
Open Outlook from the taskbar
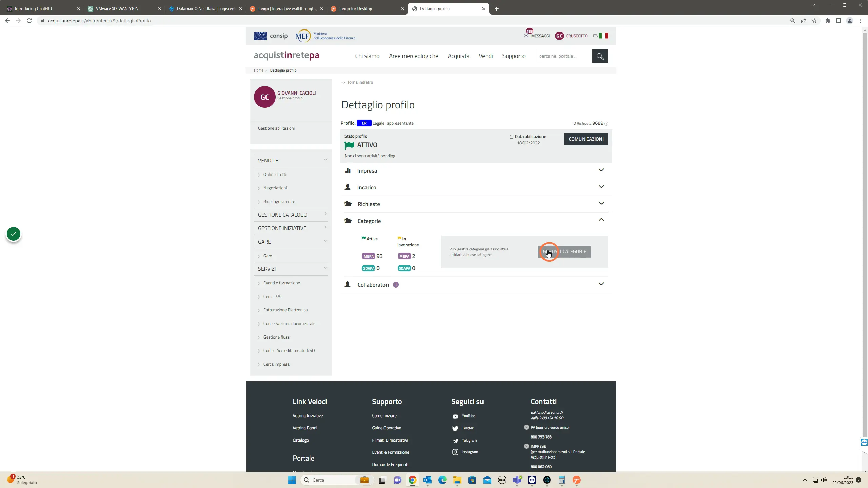pos(428,480)
